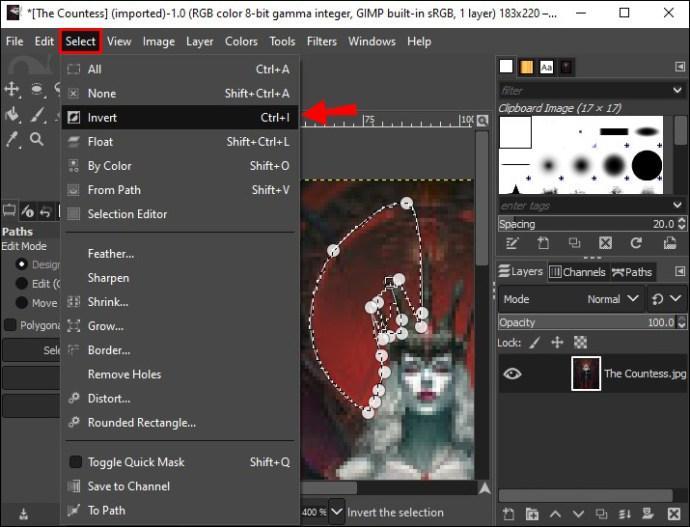Click the large black hard round brush

[x=647, y=165]
